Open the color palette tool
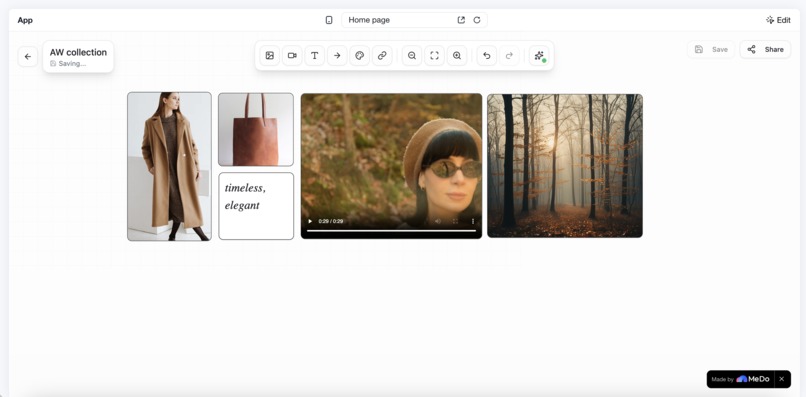Image resolution: width=806 pixels, height=397 pixels. pos(360,56)
